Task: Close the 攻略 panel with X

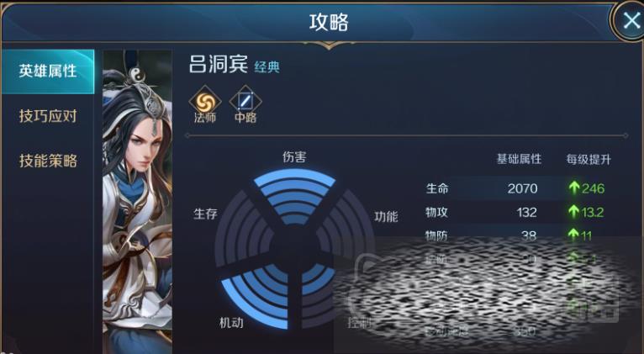Action: click(631, 20)
